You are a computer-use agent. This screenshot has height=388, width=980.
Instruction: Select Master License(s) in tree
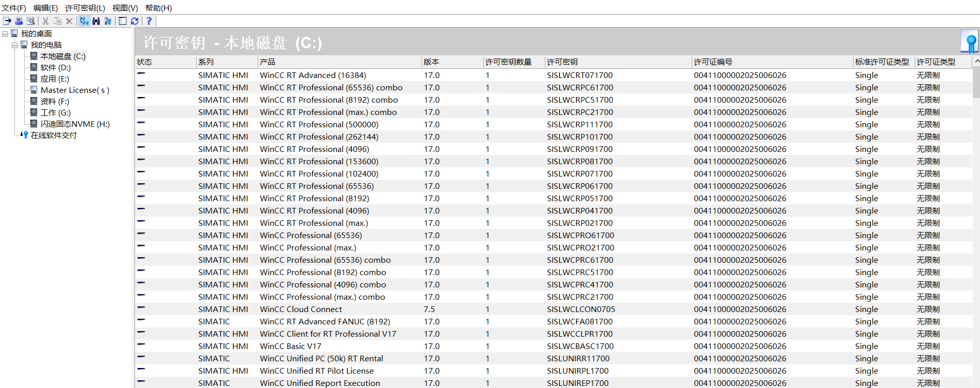click(x=74, y=90)
